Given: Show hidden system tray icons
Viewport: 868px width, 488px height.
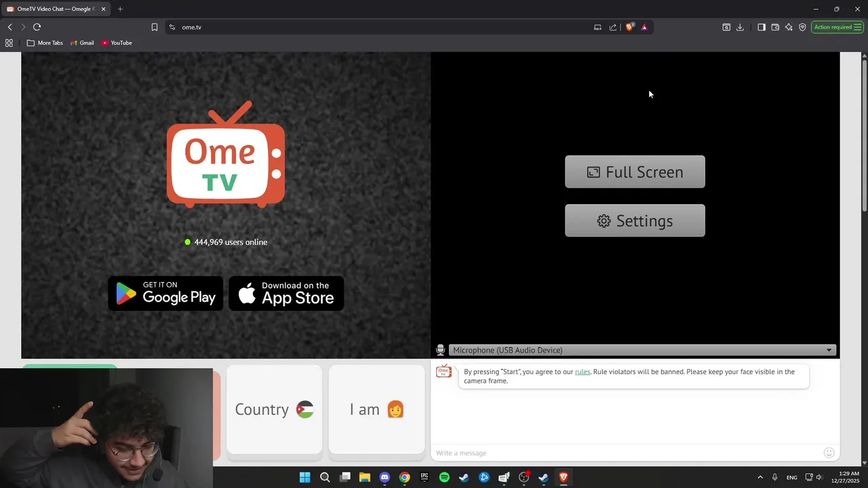Looking at the screenshot, I should coord(760,477).
